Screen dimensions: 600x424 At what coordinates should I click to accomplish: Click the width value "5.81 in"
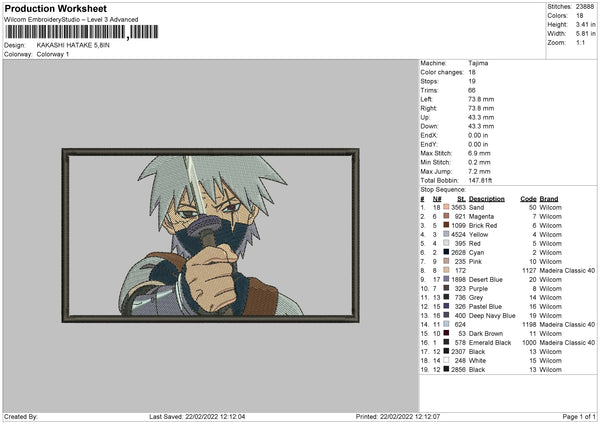pos(585,34)
